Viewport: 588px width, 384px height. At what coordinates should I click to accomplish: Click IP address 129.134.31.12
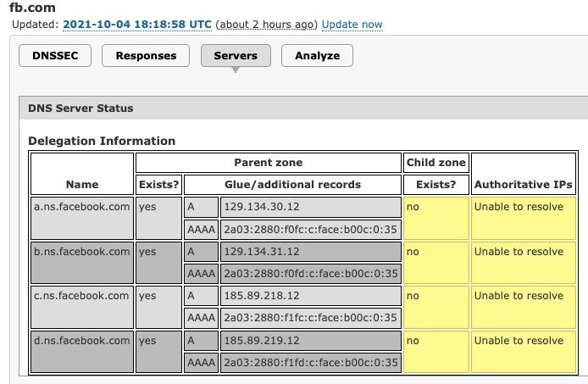(311, 252)
